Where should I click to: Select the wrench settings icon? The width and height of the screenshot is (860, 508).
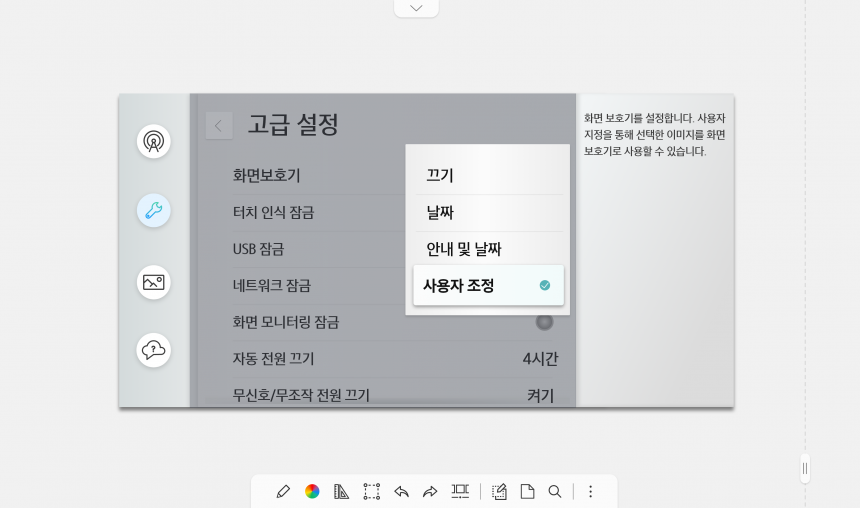point(154,210)
